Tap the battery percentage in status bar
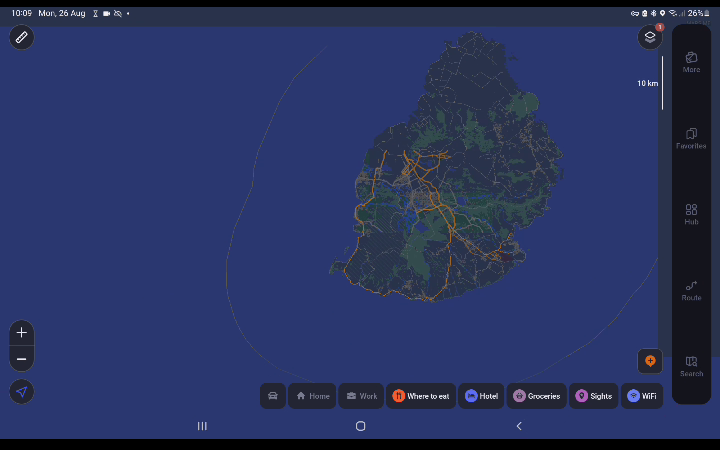Viewport: 720px width, 450px height. (x=695, y=13)
